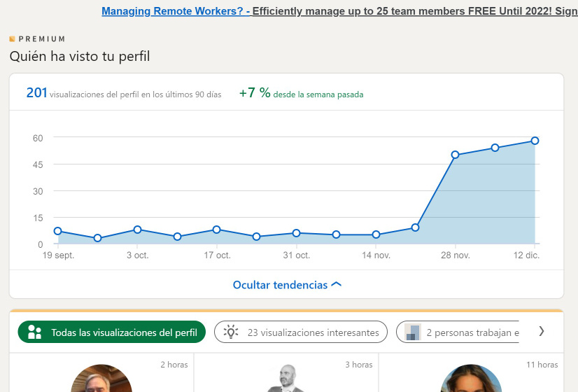Image resolution: width=578 pixels, height=392 pixels.
Task: Select the 19 sept. data point on chart
Action: [x=58, y=231]
